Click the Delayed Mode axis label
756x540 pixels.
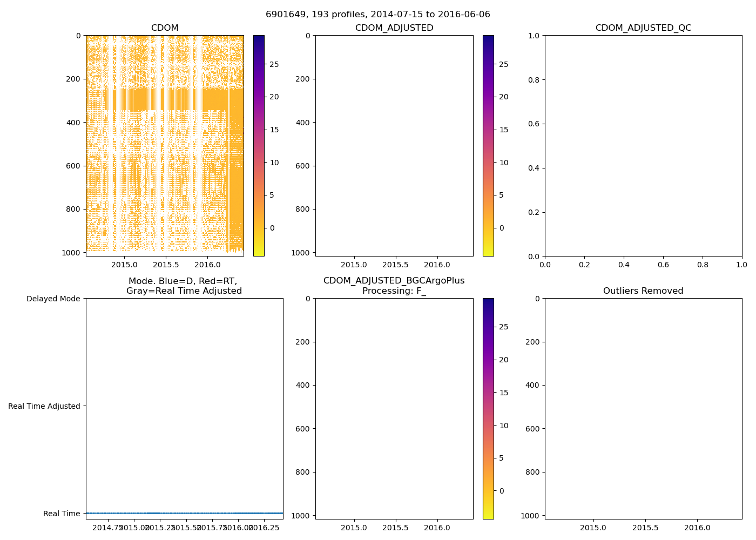point(53,299)
